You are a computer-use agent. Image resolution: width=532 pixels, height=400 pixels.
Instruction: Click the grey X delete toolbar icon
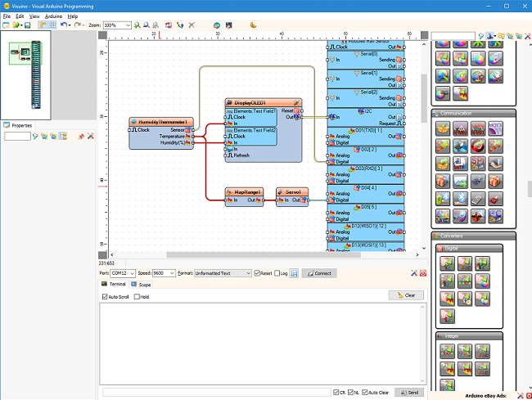[192, 25]
